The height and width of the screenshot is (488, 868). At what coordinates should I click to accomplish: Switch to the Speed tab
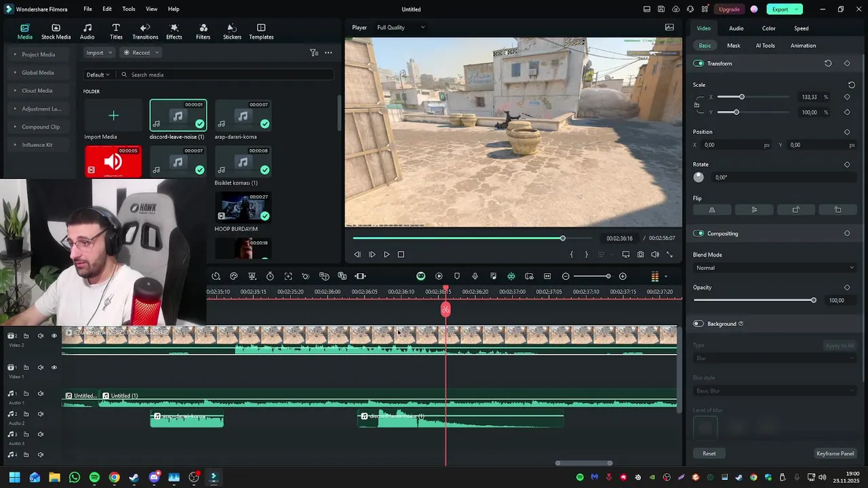coord(801,28)
